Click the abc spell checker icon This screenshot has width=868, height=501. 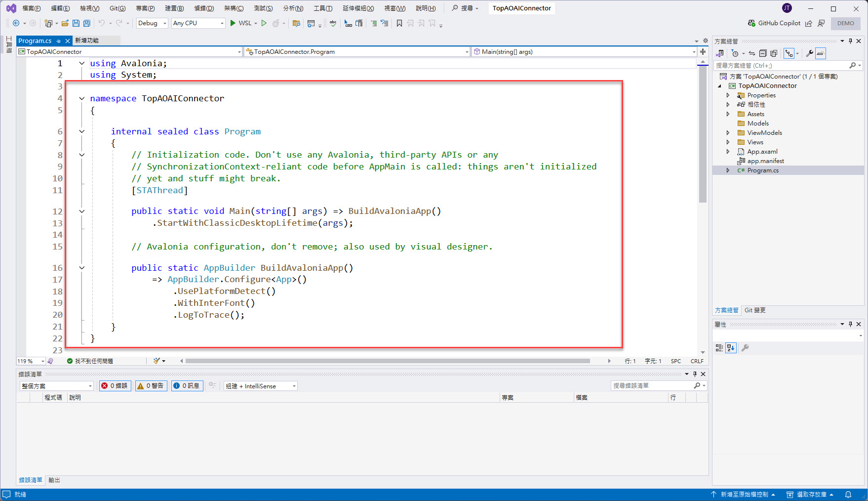(333, 23)
